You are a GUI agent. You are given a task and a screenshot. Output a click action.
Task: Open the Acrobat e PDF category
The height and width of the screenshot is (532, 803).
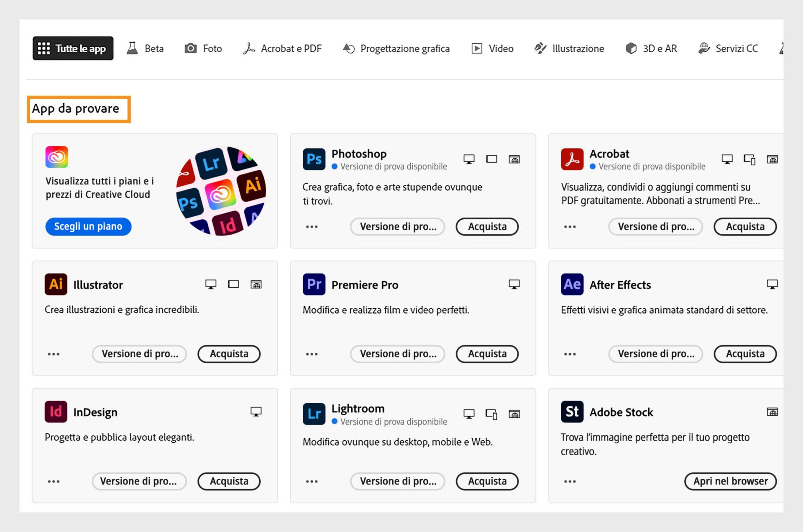pos(282,49)
